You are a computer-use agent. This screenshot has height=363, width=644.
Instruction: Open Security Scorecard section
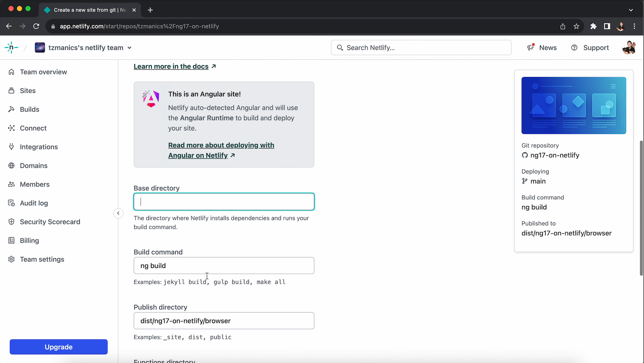click(x=50, y=222)
